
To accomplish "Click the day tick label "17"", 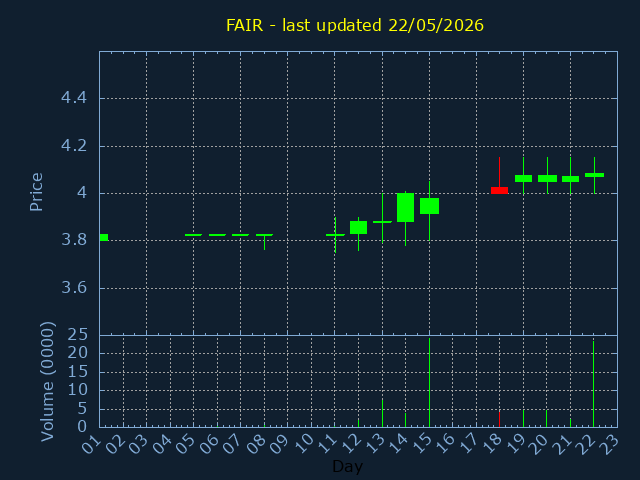I will point(469,444).
